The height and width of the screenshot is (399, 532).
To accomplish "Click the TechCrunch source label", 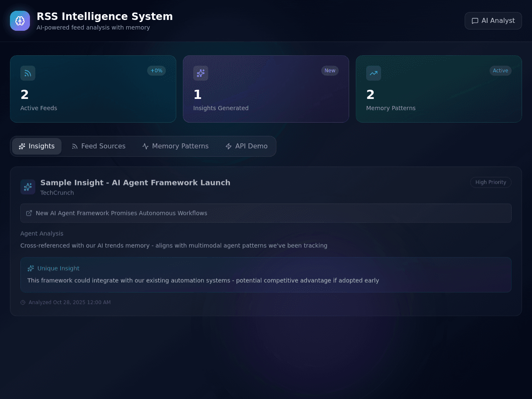I will coord(57,193).
